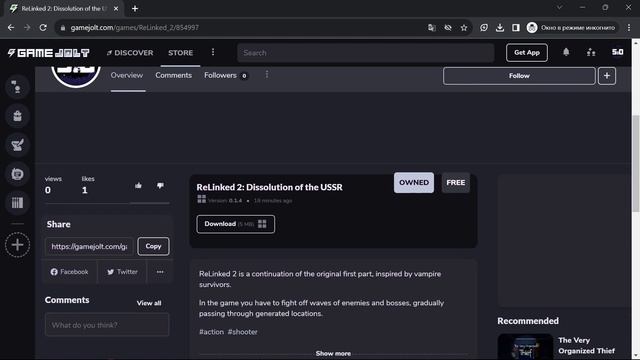Image resolution: width=640 pixels, height=360 pixels.
Task: Open browser downloads
Action: 500,27
